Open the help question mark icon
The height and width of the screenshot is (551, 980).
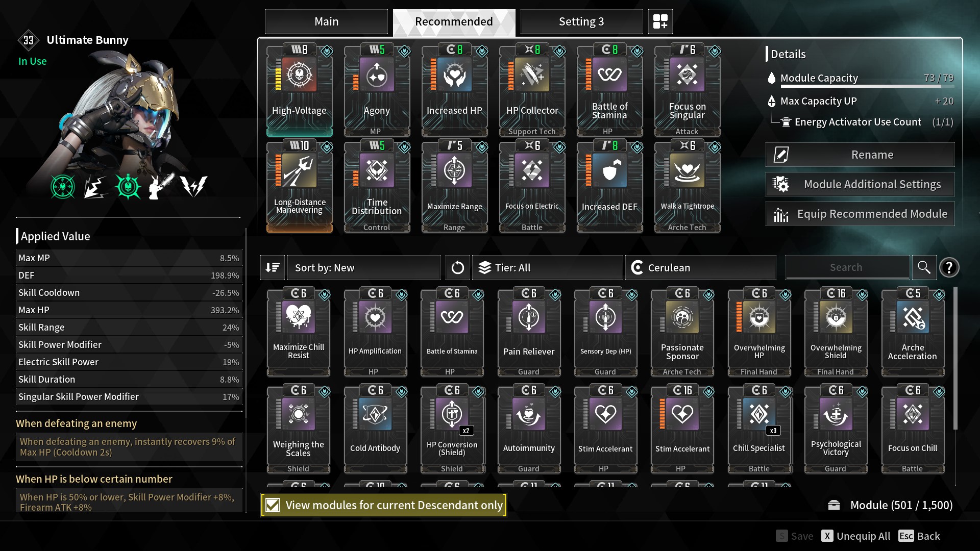949,267
